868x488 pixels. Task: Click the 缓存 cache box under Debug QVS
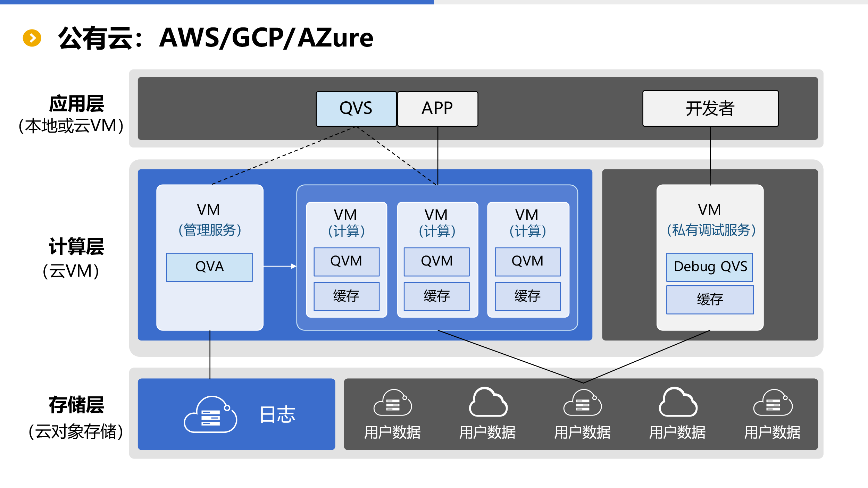click(710, 300)
